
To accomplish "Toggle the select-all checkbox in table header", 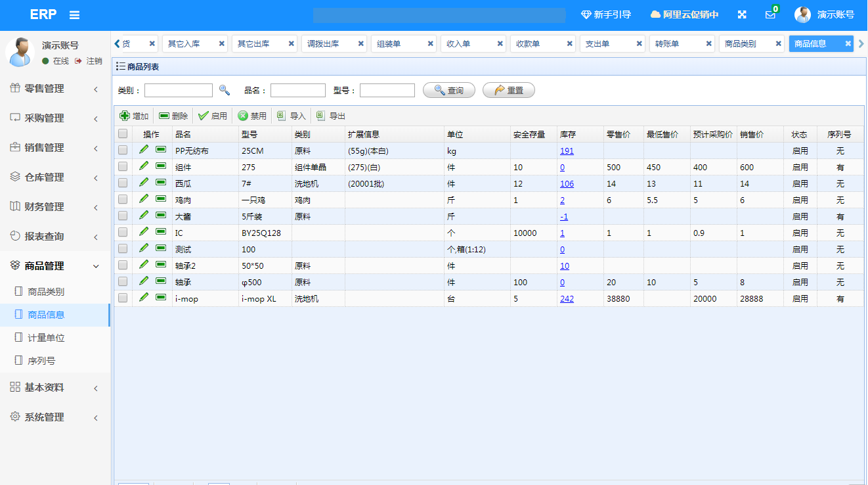I will point(123,134).
